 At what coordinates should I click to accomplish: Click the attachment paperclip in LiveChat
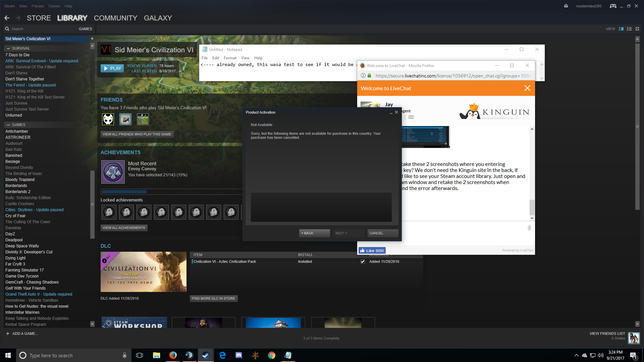(x=529, y=228)
